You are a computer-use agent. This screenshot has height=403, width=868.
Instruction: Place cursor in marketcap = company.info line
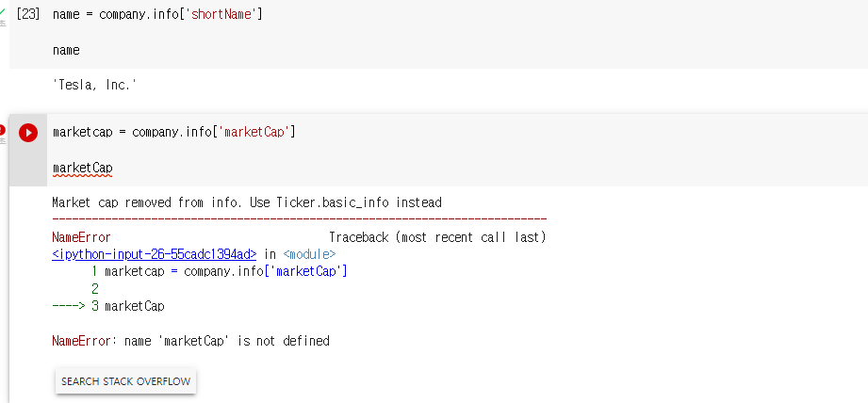coord(173,133)
